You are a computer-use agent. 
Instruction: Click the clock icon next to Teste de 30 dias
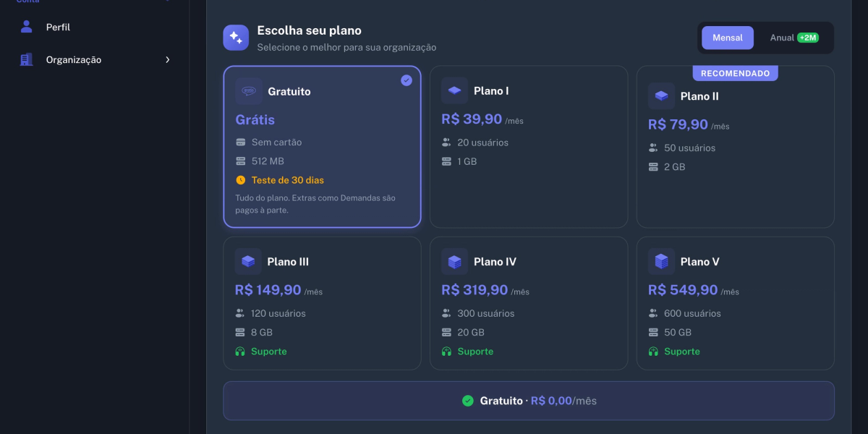click(241, 180)
